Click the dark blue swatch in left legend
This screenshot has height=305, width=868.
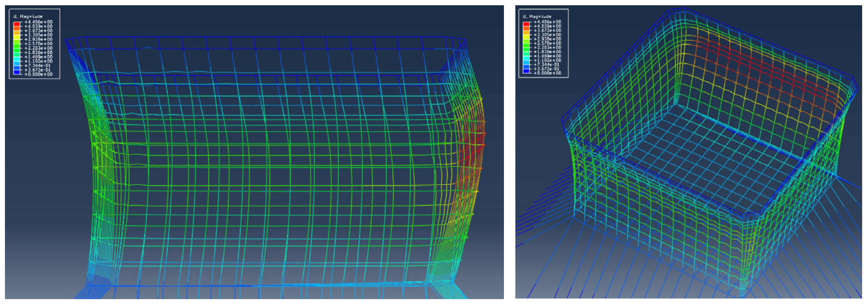(x=16, y=72)
